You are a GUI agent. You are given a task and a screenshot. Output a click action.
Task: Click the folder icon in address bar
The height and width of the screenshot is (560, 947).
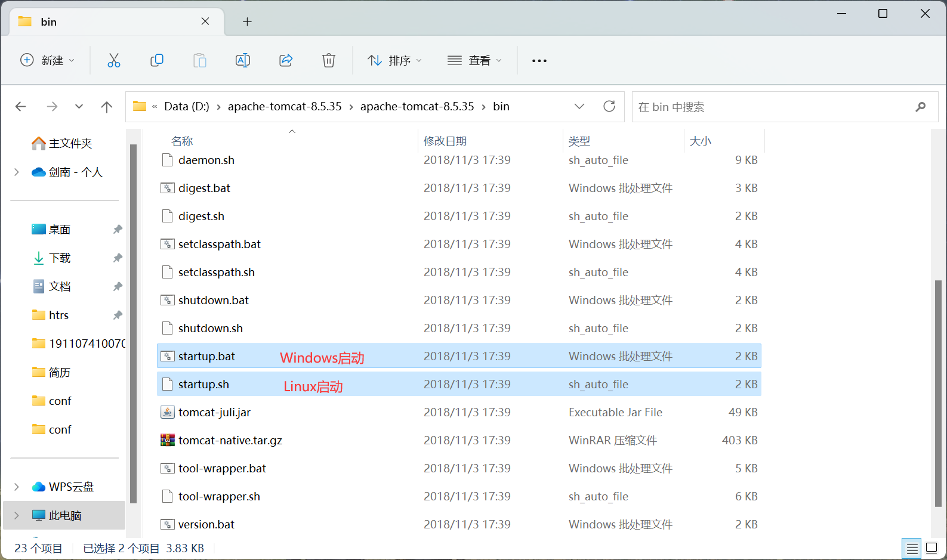[140, 106]
